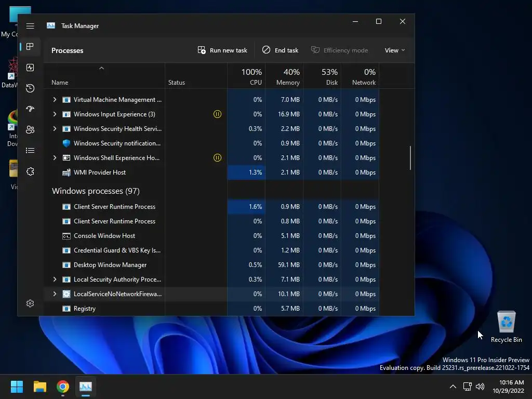
Task: Select the Processes sidebar icon
Action: (30, 46)
